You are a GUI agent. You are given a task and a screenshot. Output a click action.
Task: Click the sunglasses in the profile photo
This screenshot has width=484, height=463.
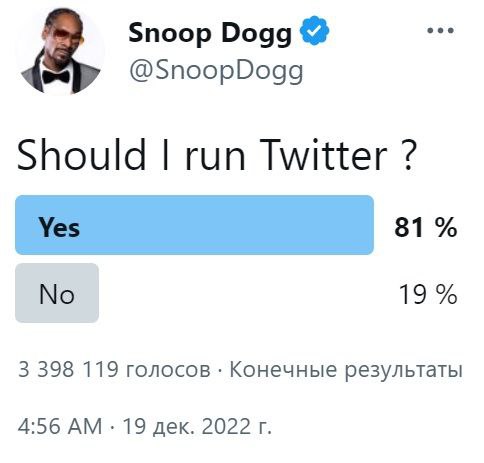(x=67, y=33)
